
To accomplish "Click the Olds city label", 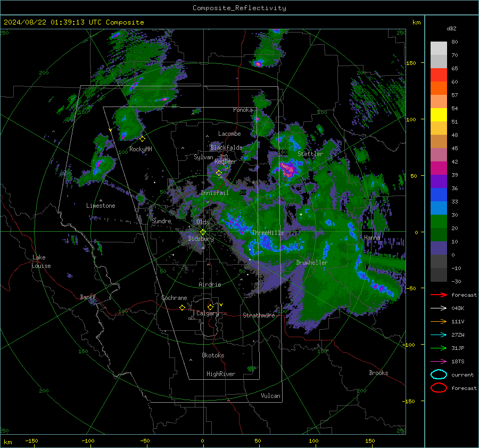I will [x=203, y=222].
